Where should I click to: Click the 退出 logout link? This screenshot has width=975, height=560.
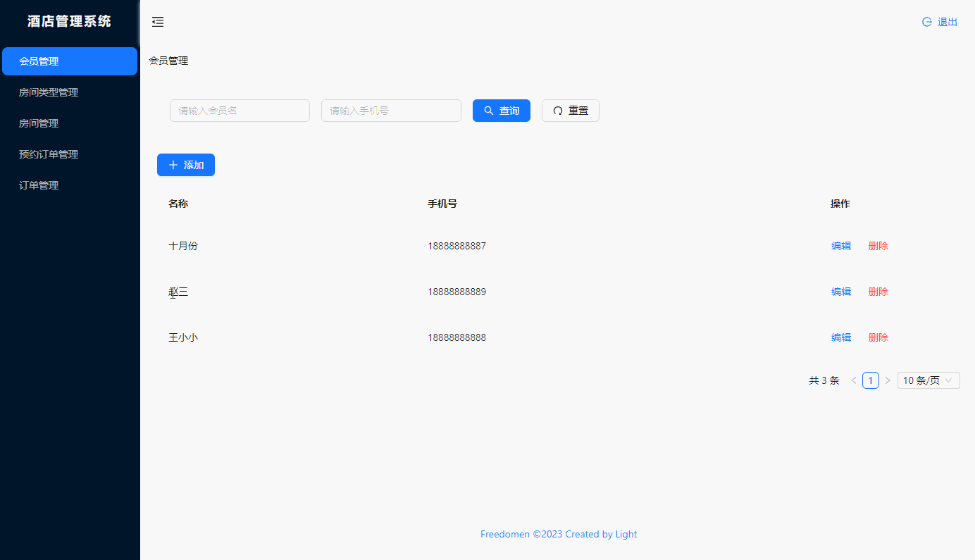940,22
